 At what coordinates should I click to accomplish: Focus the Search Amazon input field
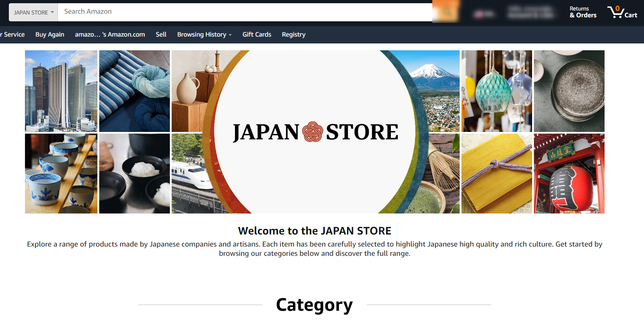coord(245,12)
